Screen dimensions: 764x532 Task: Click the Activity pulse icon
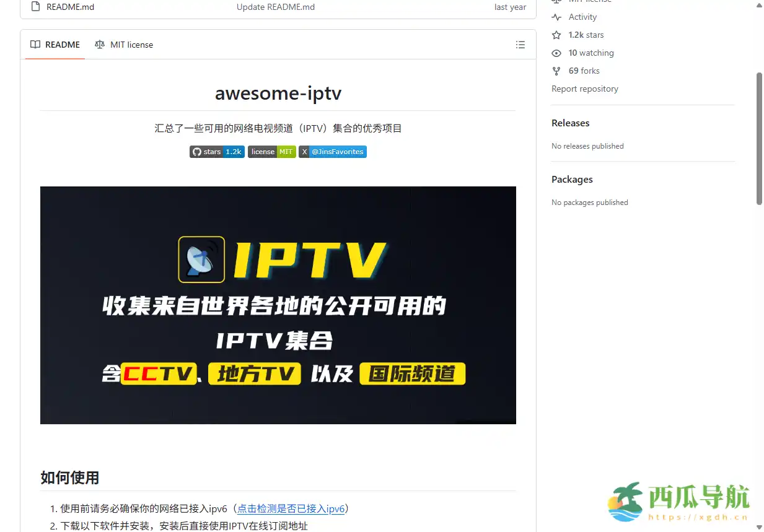click(x=556, y=17)
